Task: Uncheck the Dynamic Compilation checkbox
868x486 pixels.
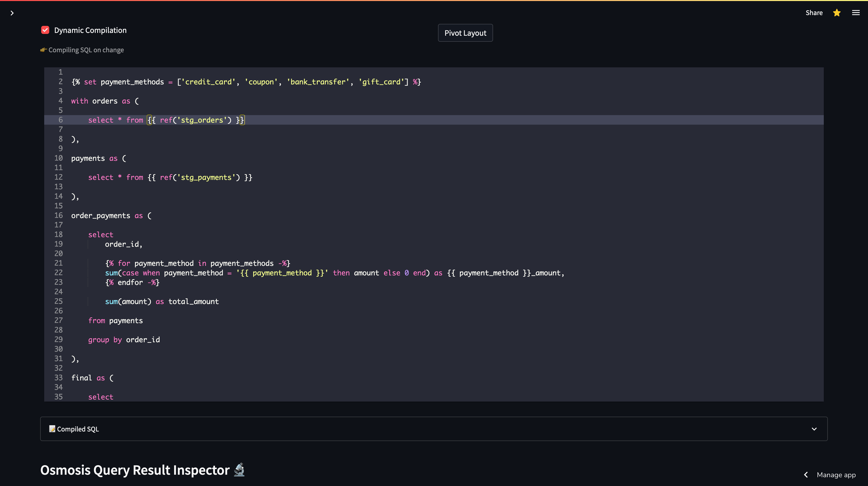Action: [x=45, y=30]
